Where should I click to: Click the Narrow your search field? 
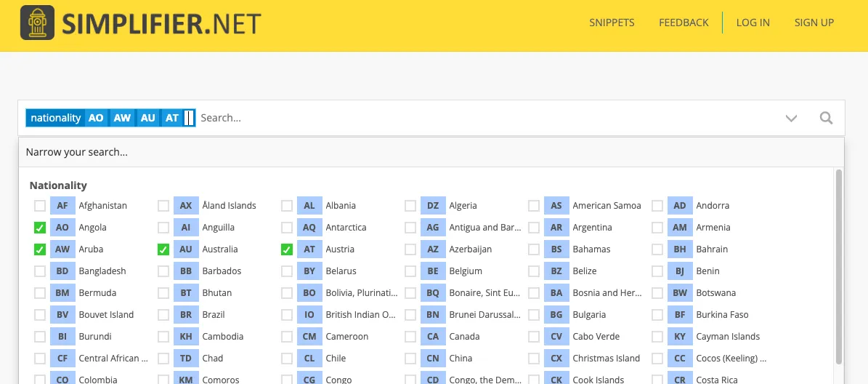coord(431,152)
